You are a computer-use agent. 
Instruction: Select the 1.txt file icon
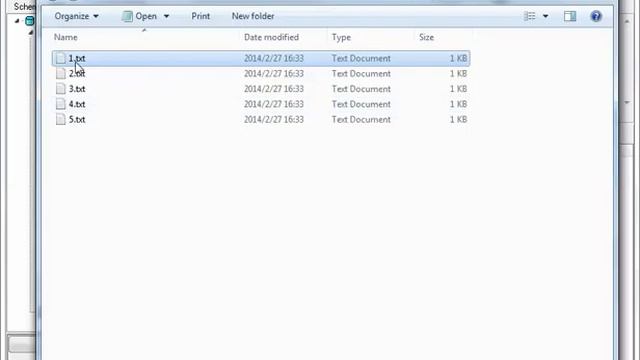pyautogui.click(x=60, y=58)
